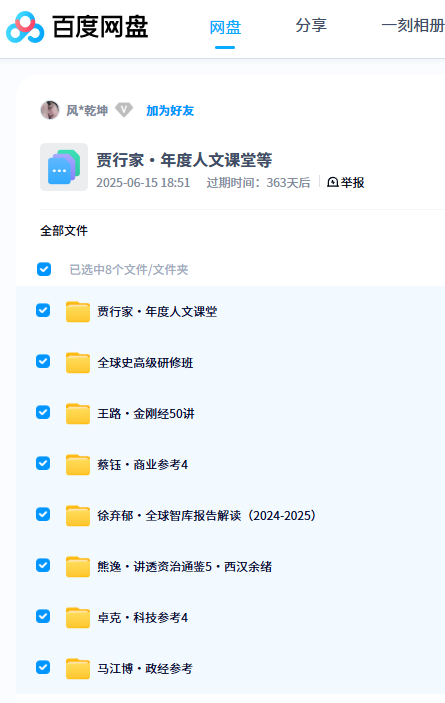Viewport: 445px width, 703px height.
Task: Uncheck 马江博·政经参考 checkbox
Action: pos(43,667)
